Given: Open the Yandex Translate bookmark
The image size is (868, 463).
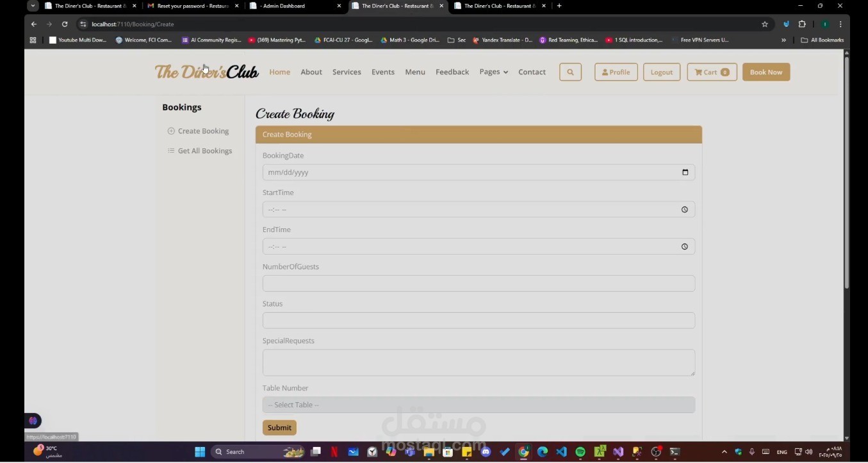Looking at the screenshot, I should point(502,40).
